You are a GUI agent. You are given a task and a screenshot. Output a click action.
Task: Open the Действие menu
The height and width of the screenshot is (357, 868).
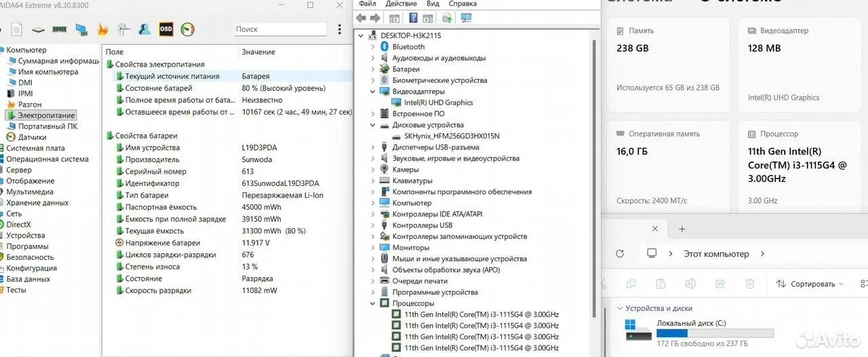click(401, 3)
